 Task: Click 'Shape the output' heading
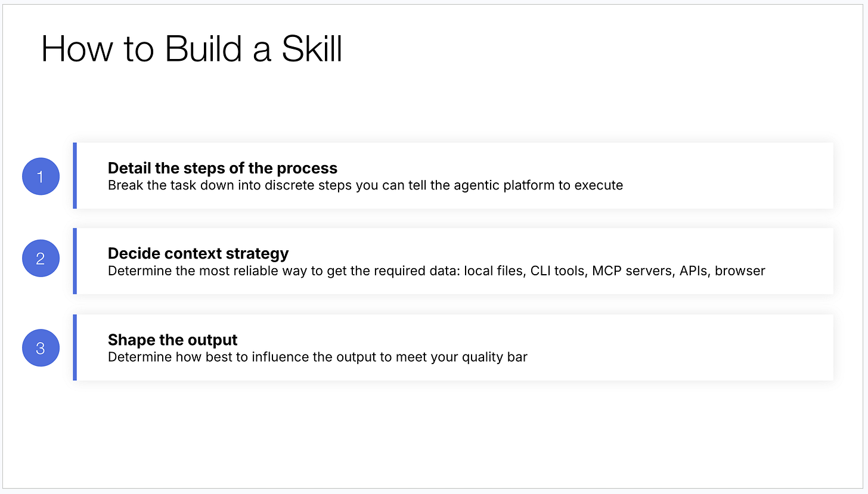tap(172, 340)
